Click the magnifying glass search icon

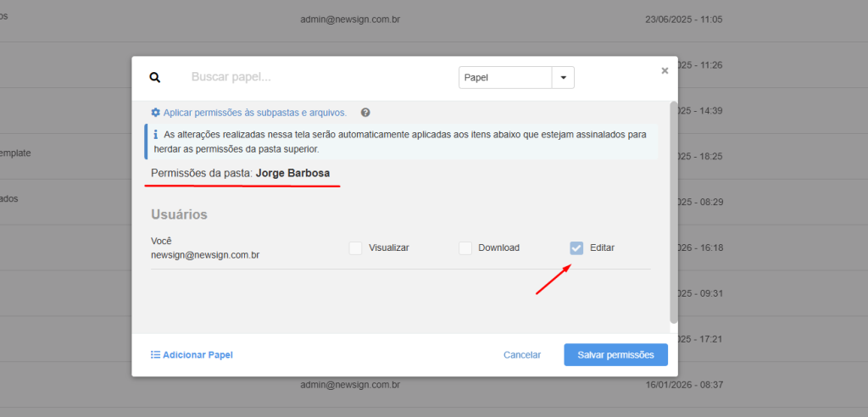pos(155,77)
